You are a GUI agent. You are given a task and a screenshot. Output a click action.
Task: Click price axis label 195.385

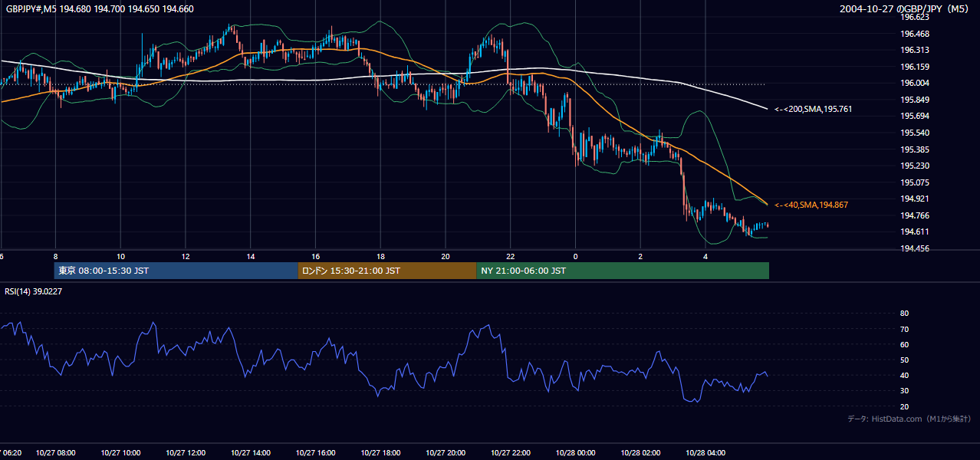[x=915, y=149]
